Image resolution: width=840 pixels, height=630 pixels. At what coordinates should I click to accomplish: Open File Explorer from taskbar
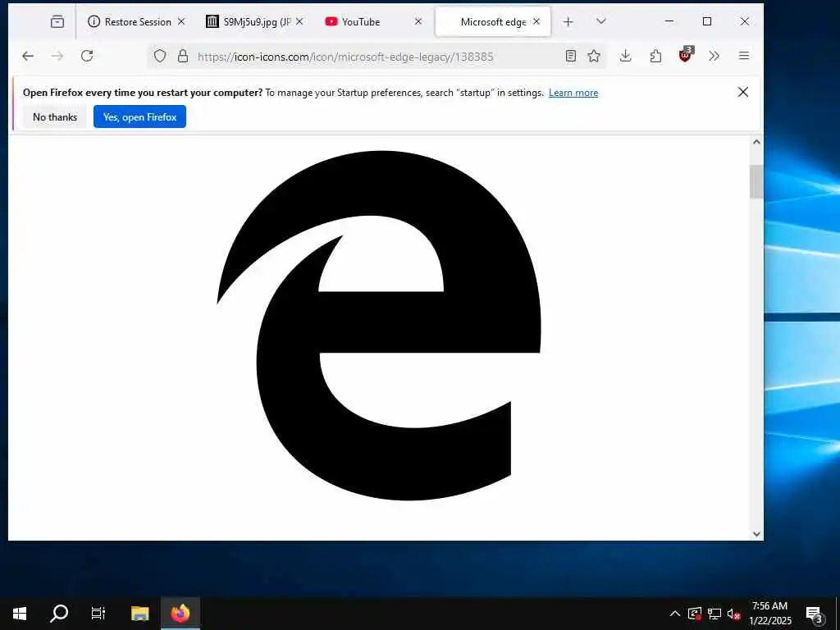(x=139, y=614)
